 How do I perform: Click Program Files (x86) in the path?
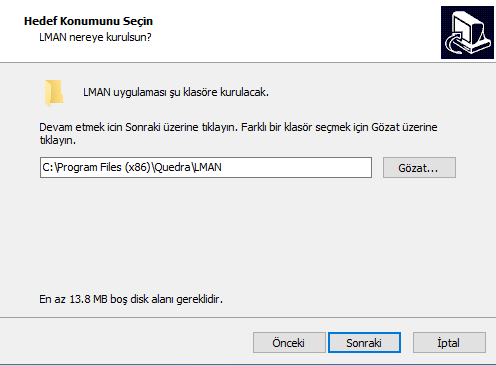point(104,167)
